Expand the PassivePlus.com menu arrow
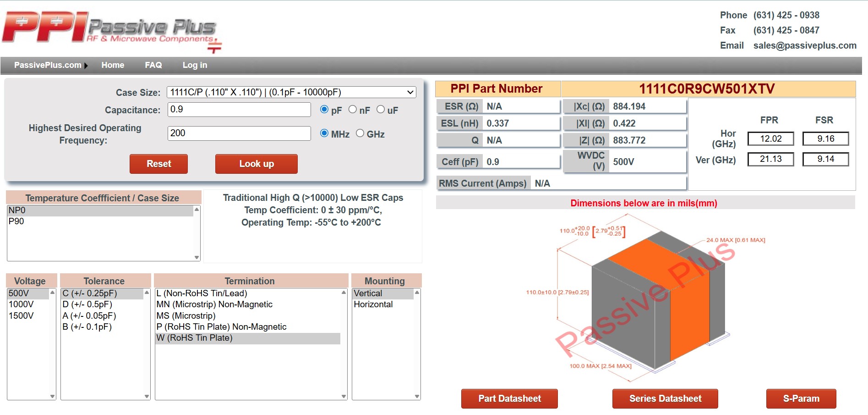Viewport: 868px width, 415px height. coord(87,65)
